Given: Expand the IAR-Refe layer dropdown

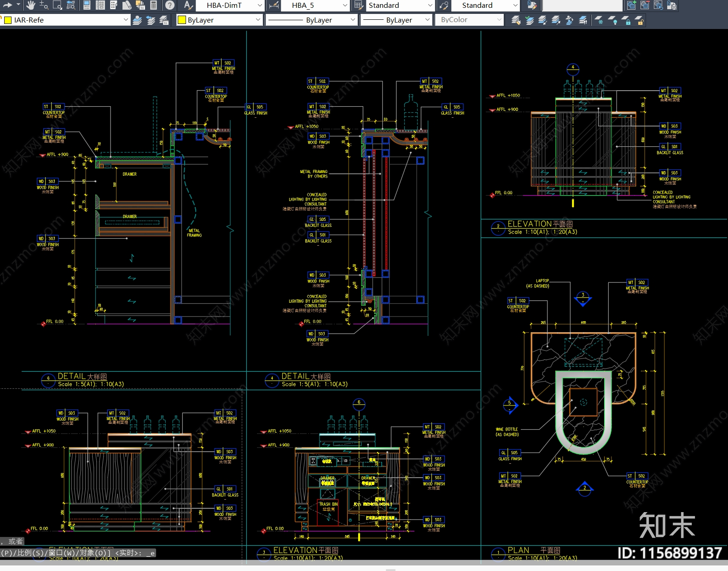Looking at the screenshot, I should 126,20.
